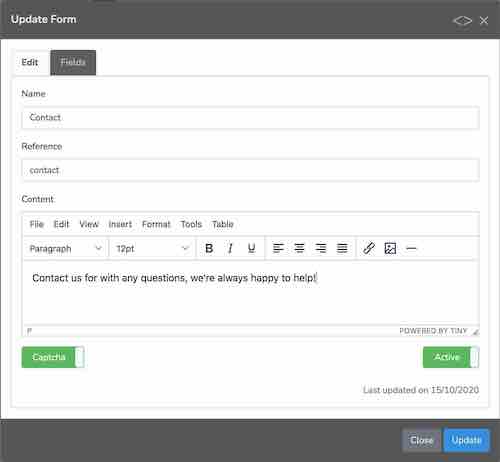Open the editor View menu
Screen dimensions: 500x462
point(89,224)
